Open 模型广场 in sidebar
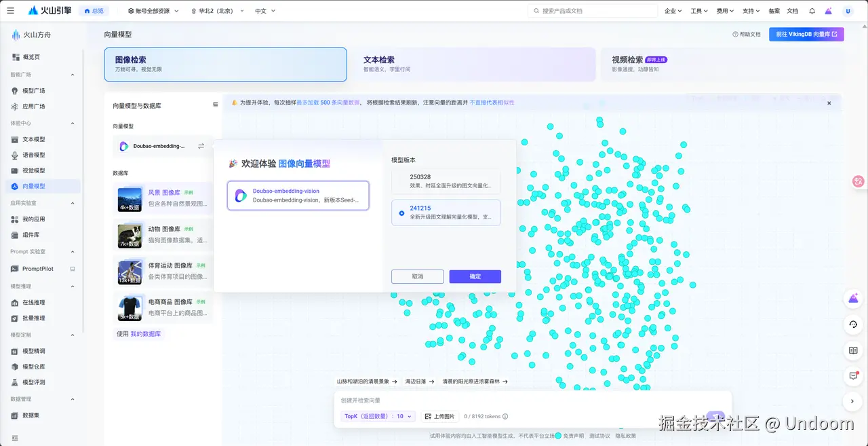Viewport: 868px width, 446px height. tap(41, 90)
